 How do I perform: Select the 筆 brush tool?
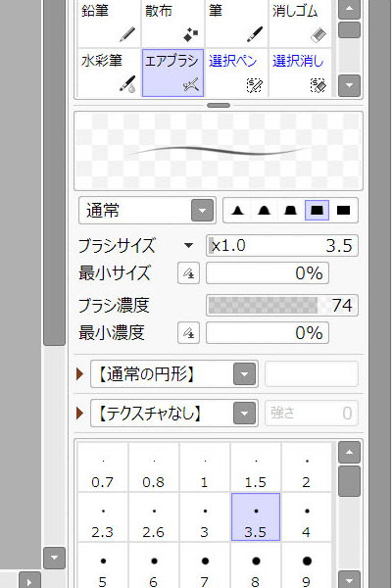pos(236,23)
